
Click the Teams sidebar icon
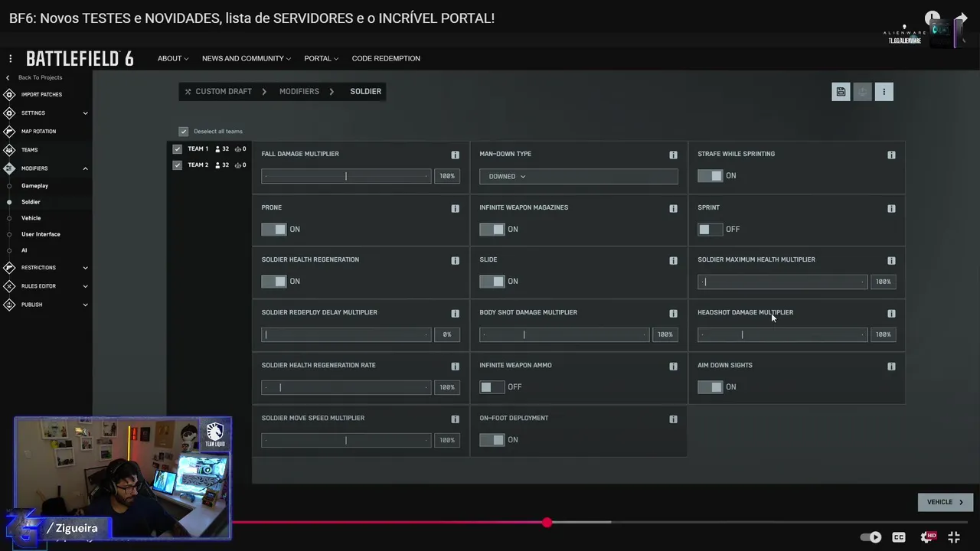click(9, 150)
